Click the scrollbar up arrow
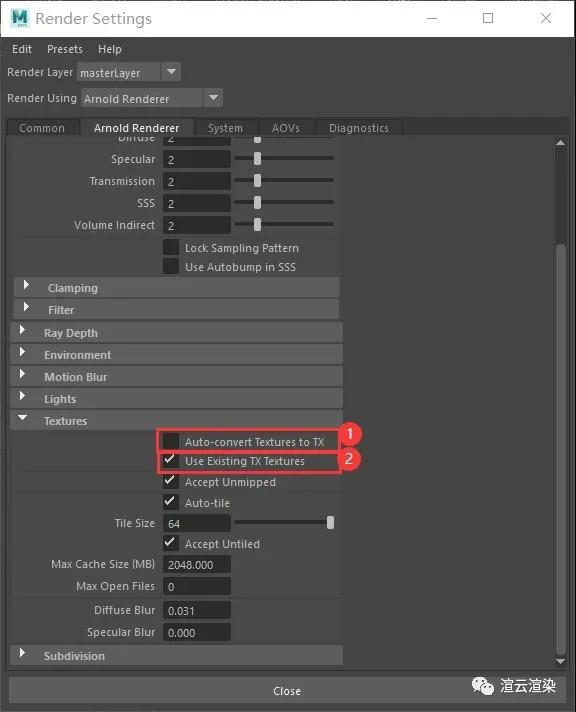The width and height of the screenshot is (576, 712). point(561,143)
